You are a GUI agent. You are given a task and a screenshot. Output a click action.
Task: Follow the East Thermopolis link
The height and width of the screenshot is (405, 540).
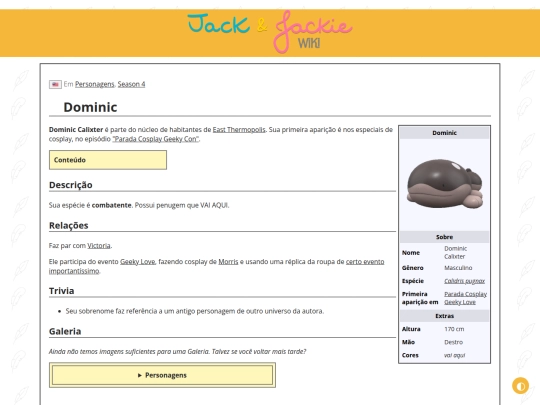click(239, 129)
